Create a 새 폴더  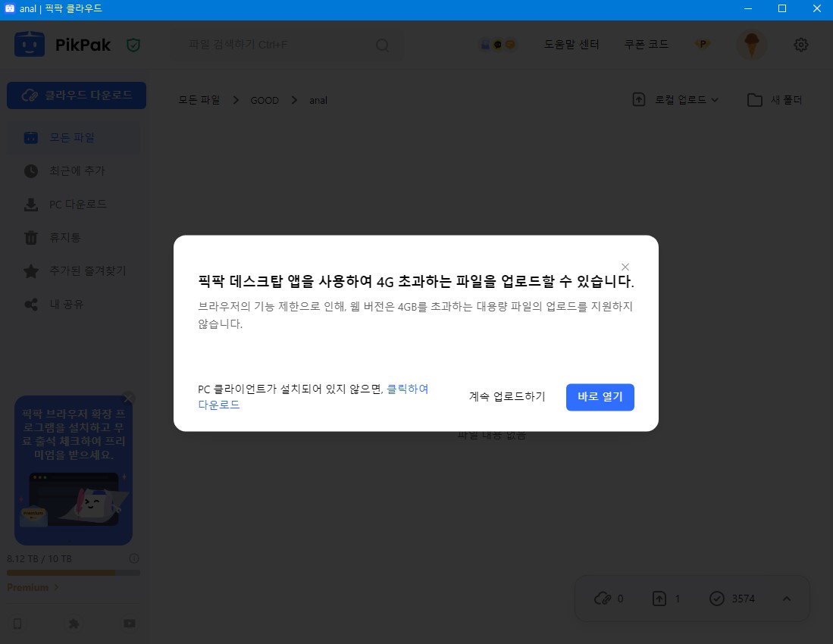tap(775, 99)
